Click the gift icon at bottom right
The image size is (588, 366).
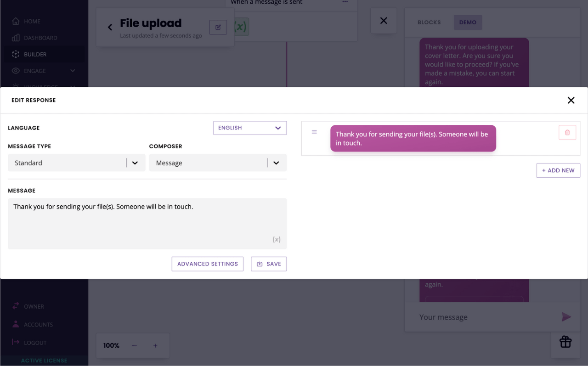[x=565, y=342]
